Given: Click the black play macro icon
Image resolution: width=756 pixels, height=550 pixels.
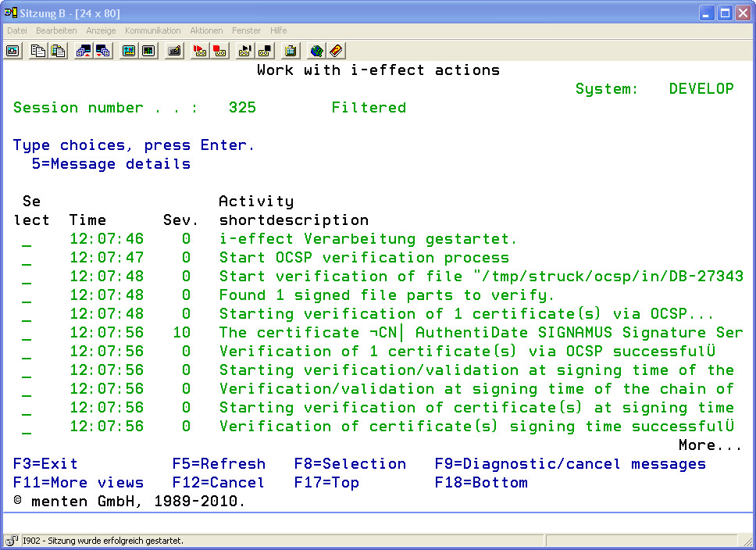Looking at the screenshot, I should click(x=245, y=51).
